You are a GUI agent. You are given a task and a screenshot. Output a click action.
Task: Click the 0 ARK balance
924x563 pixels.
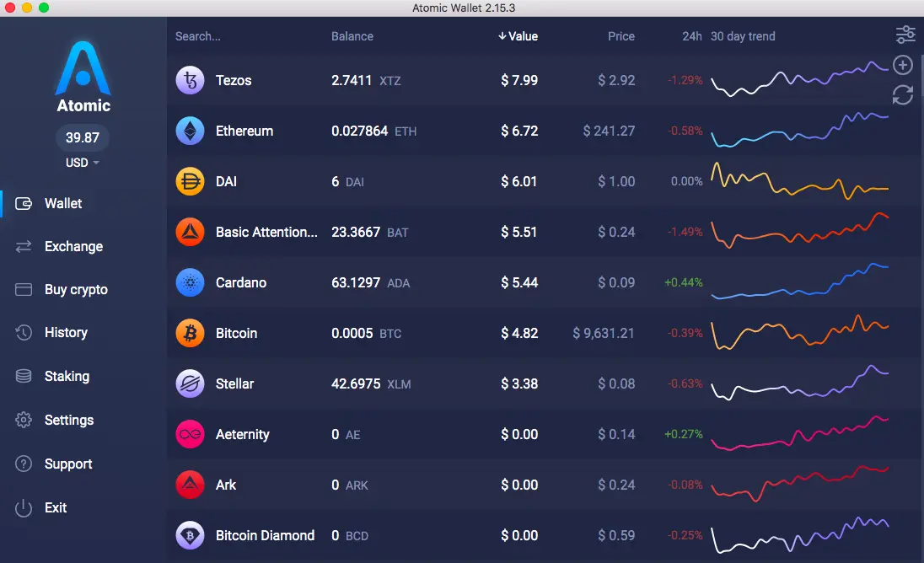pyautogui.click(x=349, y=485)
